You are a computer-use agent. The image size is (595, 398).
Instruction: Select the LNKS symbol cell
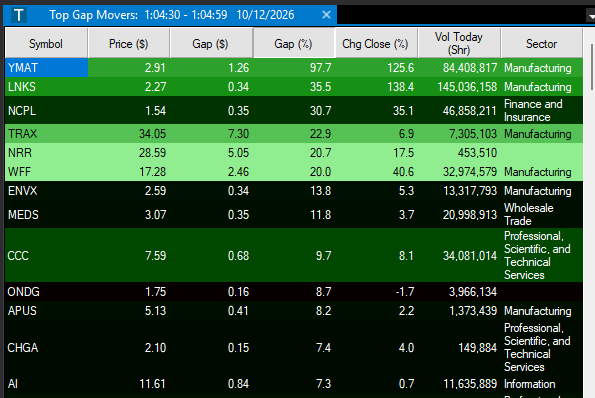pyautogui.click(x=46, y=87)
